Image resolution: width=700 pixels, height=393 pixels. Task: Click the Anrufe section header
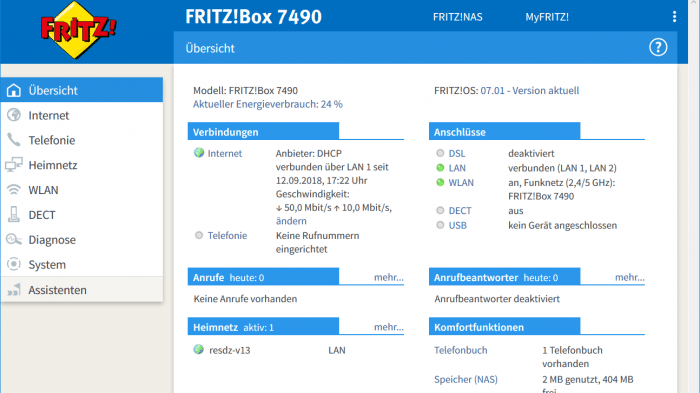pyautogui.click(x=263, y=277)
